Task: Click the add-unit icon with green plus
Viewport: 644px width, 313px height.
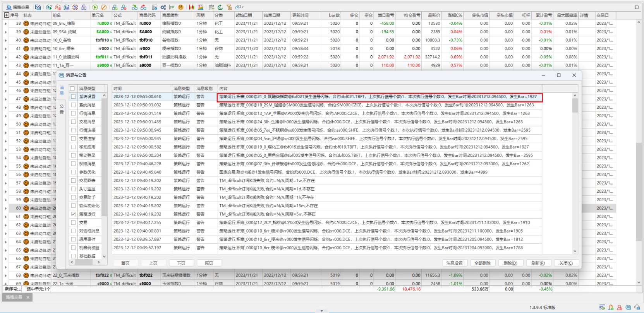Action: click(115, 7)
